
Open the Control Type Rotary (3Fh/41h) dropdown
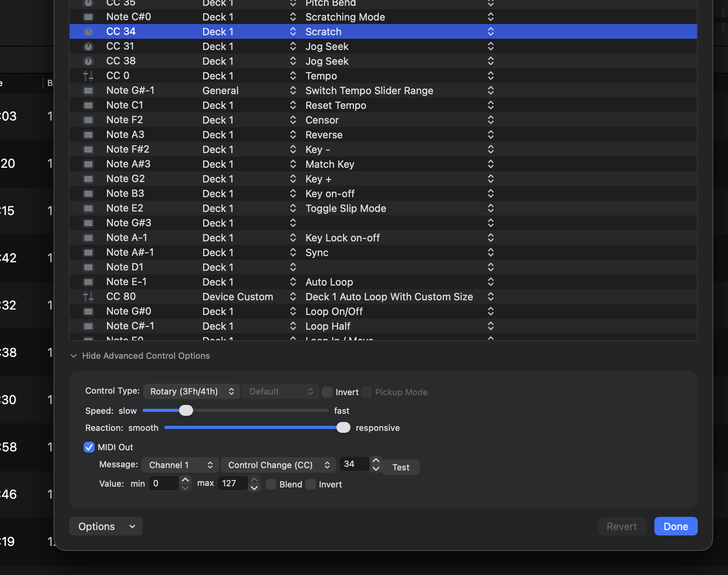[x=192, y=391]
